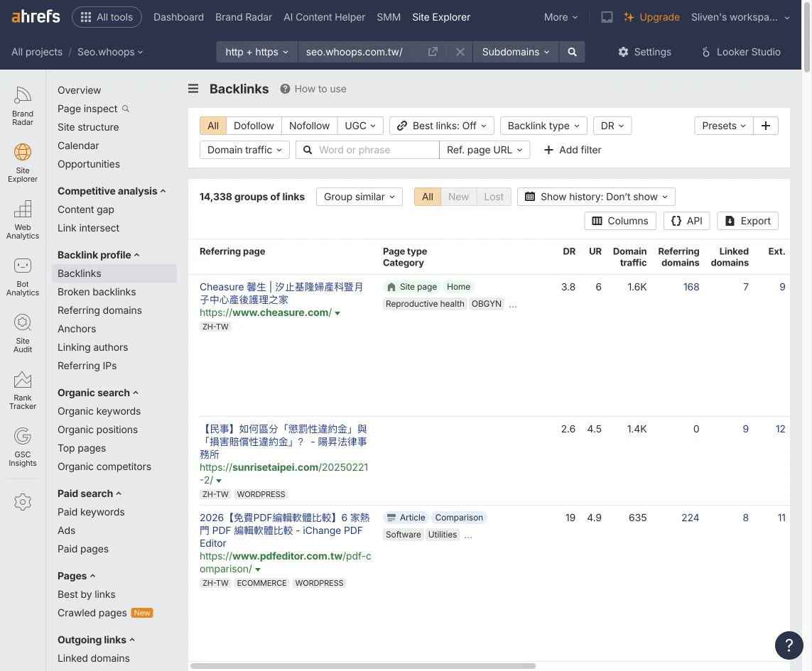Screen dimensions: 812x671
Task: Click the search icon next to Page inspect
Action: pos(125,109)
